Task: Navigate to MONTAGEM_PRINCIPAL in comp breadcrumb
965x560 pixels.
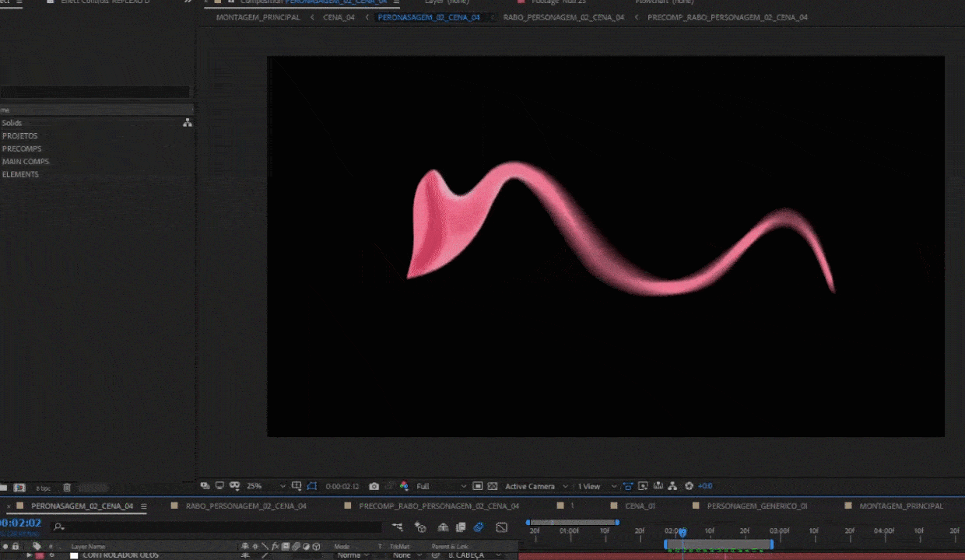Action: pos(258,17)
